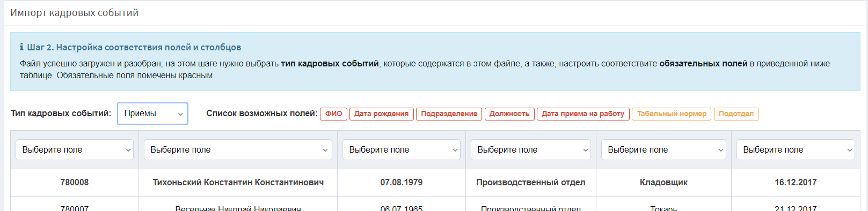Image resolution: width=868 pixels, height=211 pixels.
Task: Click the Тип кадровых событий label
Action: pos(61,114)
